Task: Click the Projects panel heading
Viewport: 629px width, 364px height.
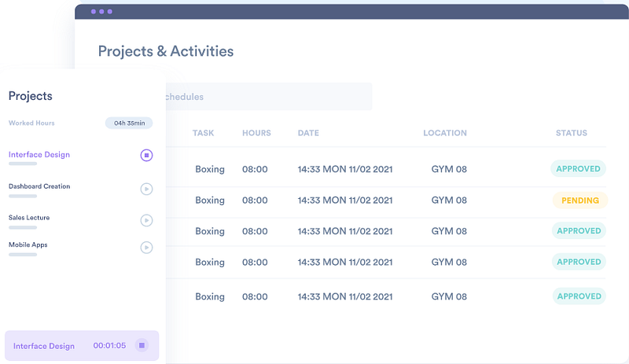Action: [x=31, y=96]
